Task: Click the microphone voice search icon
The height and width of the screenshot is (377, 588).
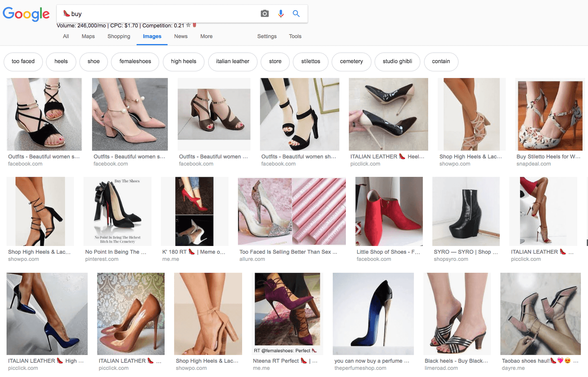Action: point(281,14)
